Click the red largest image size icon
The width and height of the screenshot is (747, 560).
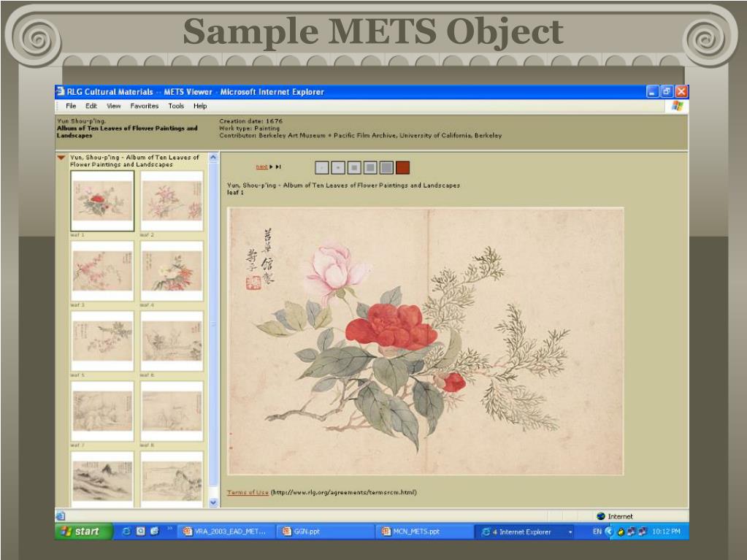point(402,168)
